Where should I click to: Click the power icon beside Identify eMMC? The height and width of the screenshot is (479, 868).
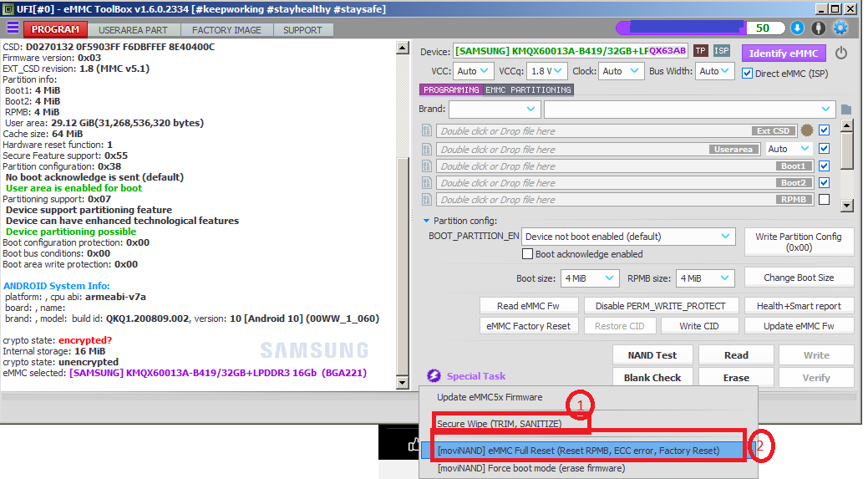[x=841, y=53]
